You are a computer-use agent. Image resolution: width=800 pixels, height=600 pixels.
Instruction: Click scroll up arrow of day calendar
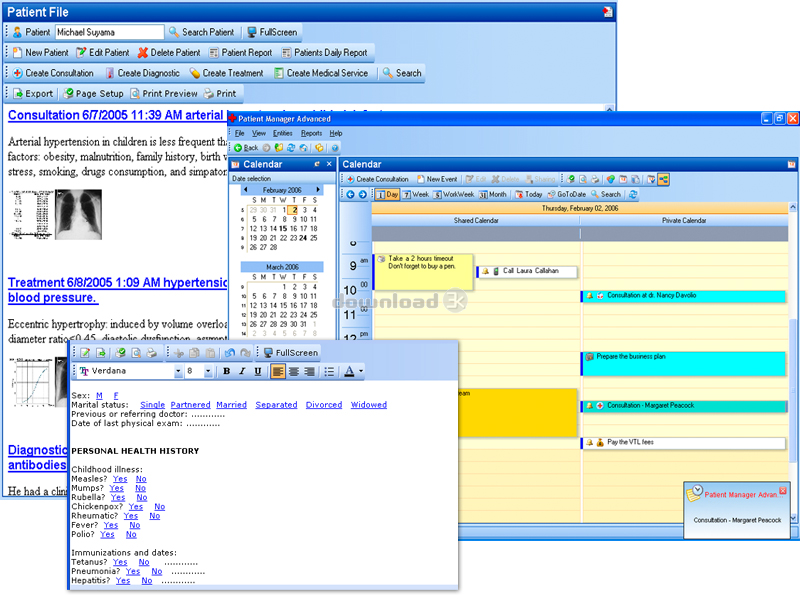(x=792, y=207)
